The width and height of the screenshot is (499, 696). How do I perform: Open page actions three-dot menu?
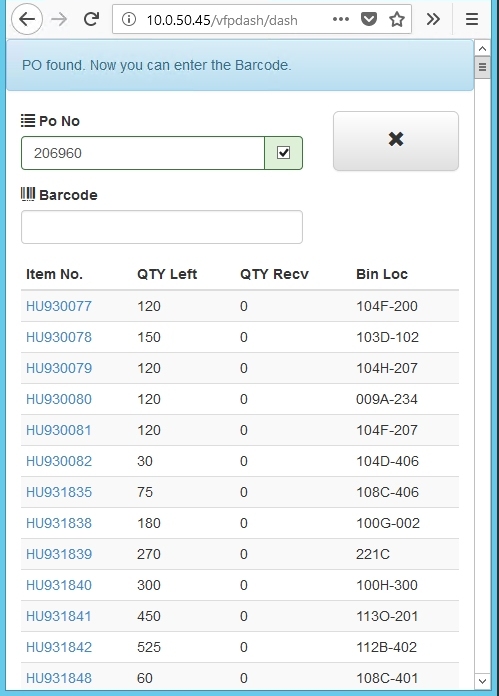341,19
